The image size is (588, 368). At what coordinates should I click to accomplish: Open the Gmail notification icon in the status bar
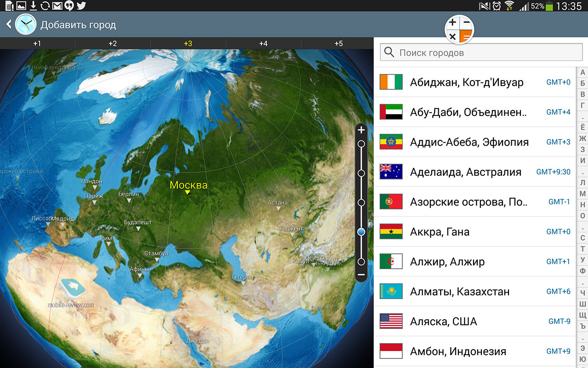[57, 6]
